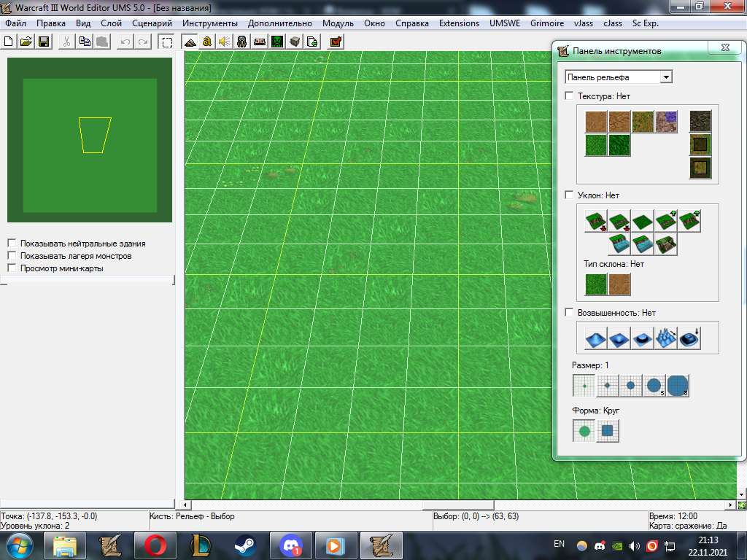Choose the noise spikes height tool
Image resolution: width=747 pixels, height=560 pixels.
click(x=665, y=338)
